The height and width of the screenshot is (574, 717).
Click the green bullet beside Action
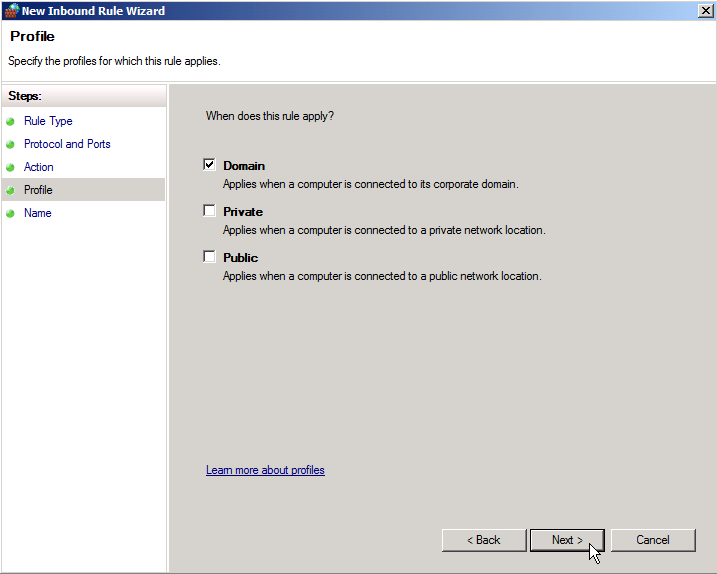[10, 167]
